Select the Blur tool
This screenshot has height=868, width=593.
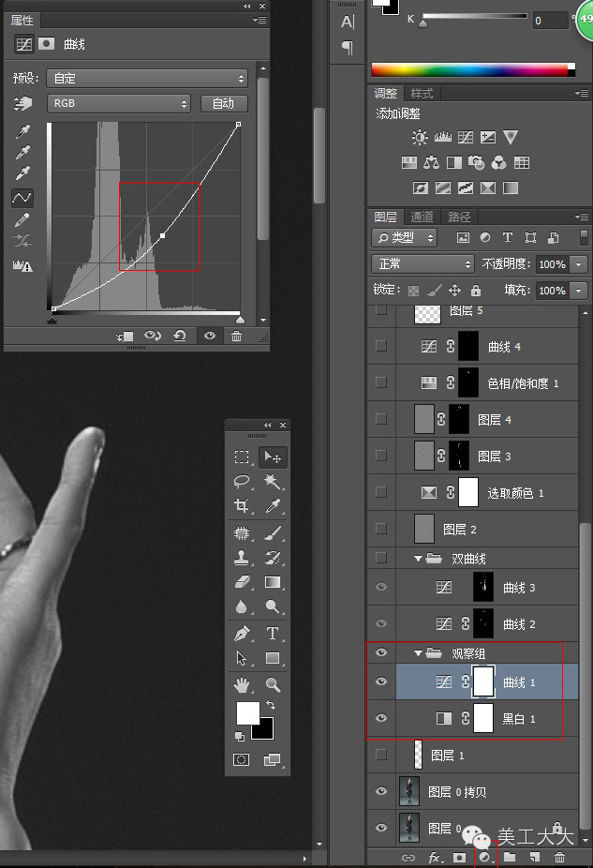pos(241,606)
